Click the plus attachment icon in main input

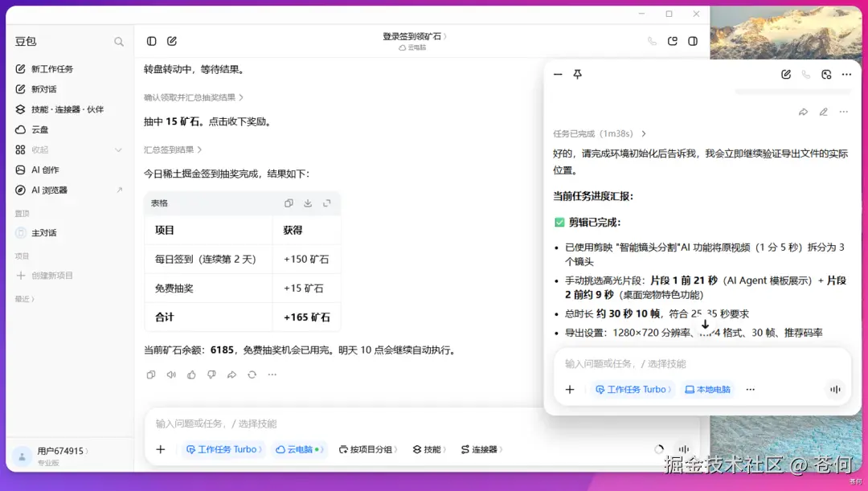click(161, 449)
